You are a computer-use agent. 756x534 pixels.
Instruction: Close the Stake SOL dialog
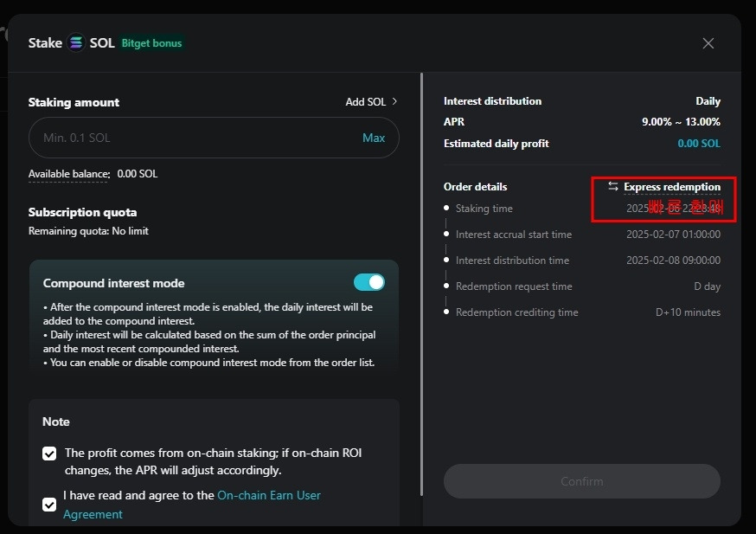coord(708,43)
